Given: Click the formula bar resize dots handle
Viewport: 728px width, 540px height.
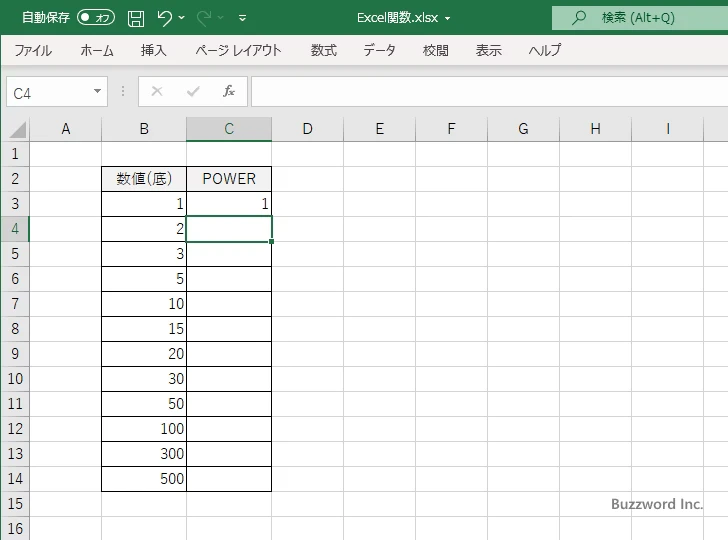Looking at the screenshot, I should (123, 91).
